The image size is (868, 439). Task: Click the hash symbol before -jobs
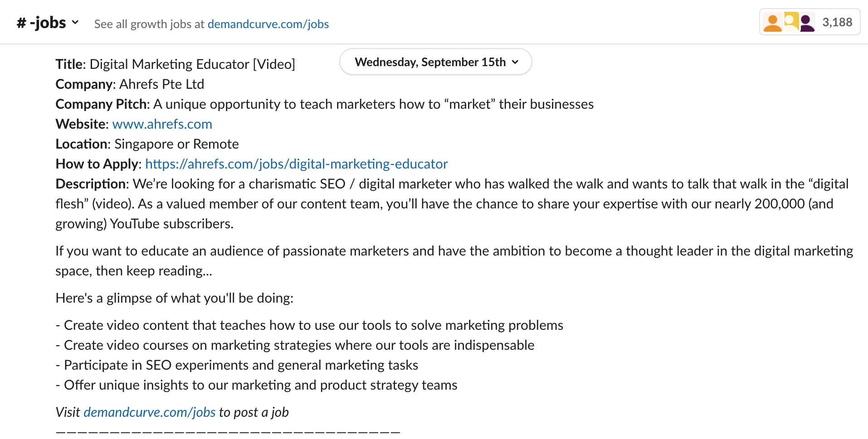[21, 23]
